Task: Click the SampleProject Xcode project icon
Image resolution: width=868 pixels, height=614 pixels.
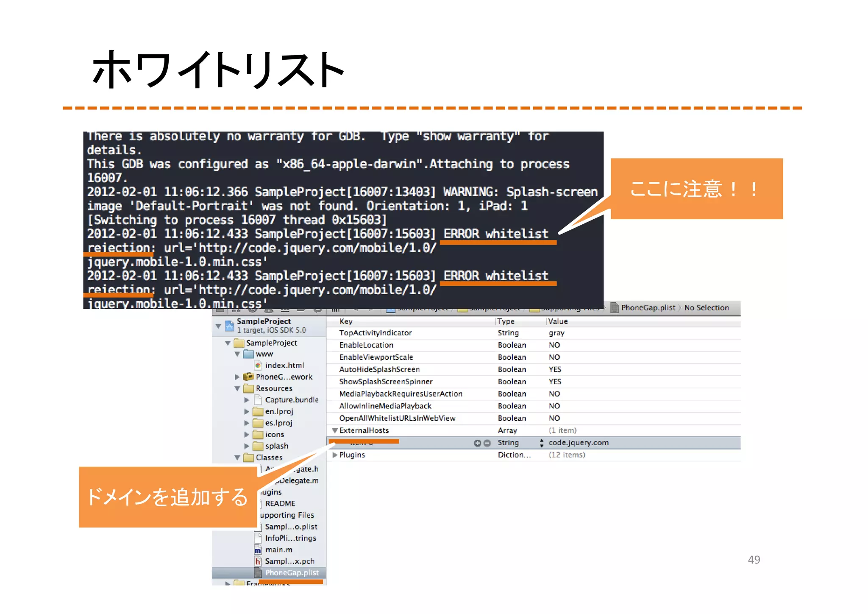Action: [229, 326]
